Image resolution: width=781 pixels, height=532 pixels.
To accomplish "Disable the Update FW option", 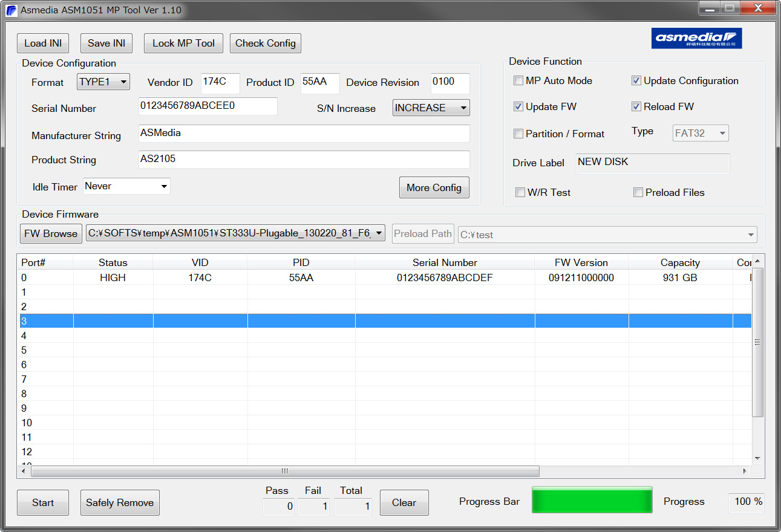I will (518, 106).
